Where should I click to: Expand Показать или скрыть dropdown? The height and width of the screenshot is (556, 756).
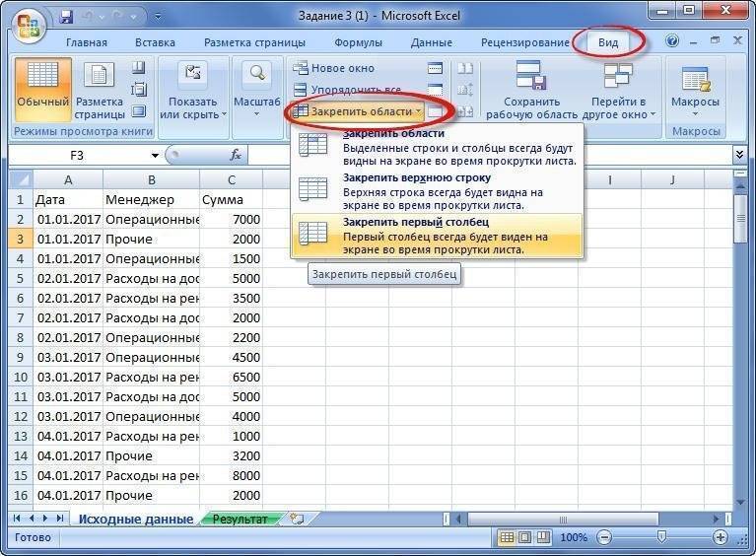(x=193, y=89)
